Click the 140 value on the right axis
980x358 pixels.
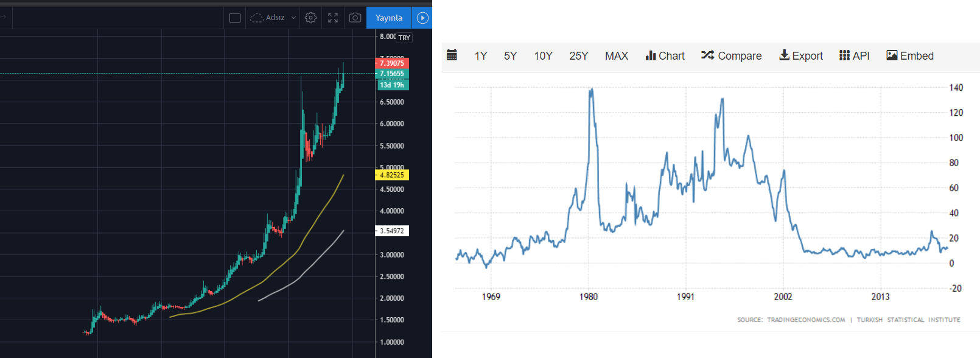pos(956,88)
